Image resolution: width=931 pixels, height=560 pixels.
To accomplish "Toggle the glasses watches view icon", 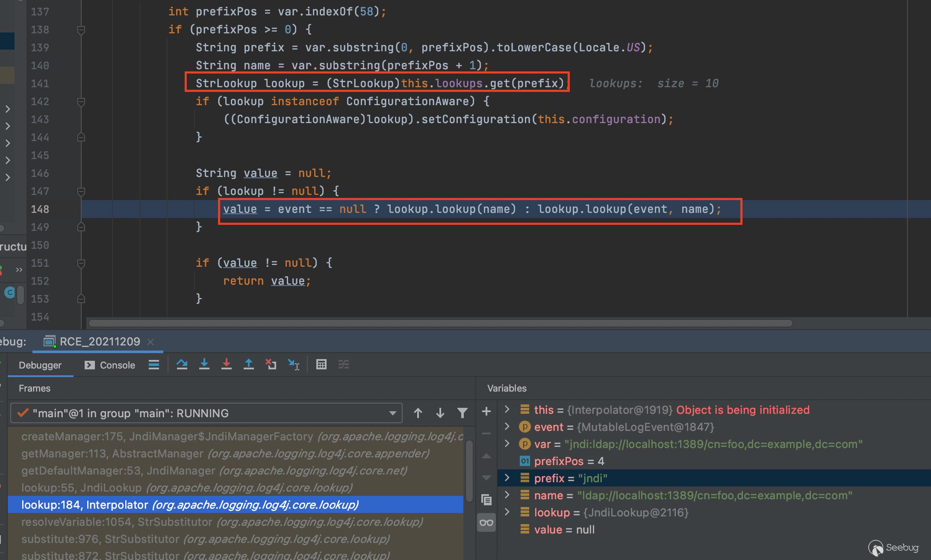I will coord(486,522).
